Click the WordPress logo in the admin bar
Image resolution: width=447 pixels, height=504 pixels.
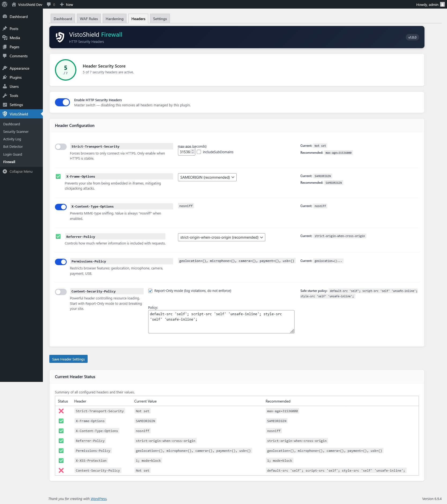click(x=4, y=4)
